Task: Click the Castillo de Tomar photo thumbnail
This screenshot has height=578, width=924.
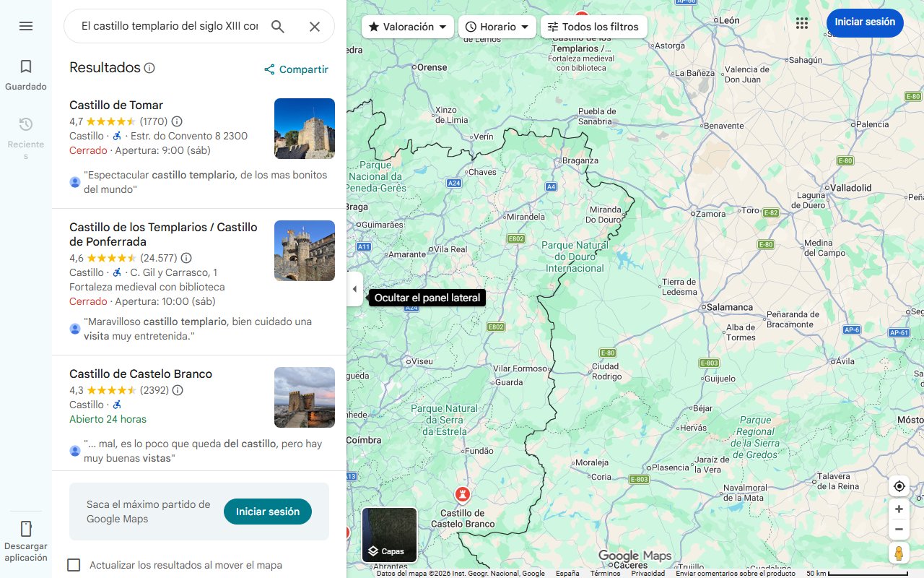Action: [305, 129]
